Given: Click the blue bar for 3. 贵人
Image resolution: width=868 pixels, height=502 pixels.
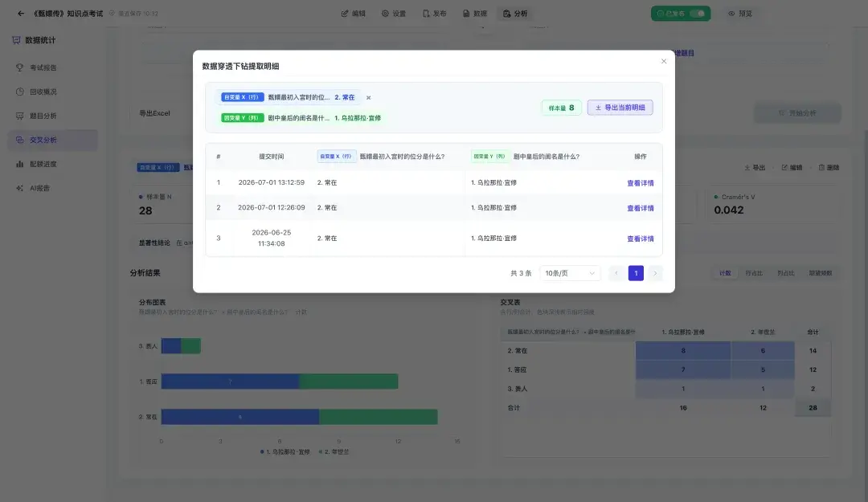Looking at the screenshot, I should pos(171,346).
